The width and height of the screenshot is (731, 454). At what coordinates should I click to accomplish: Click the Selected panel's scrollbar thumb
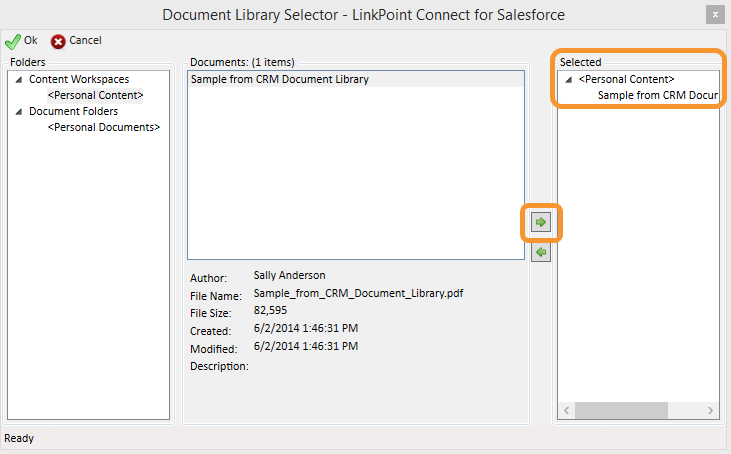pos(621,410)
